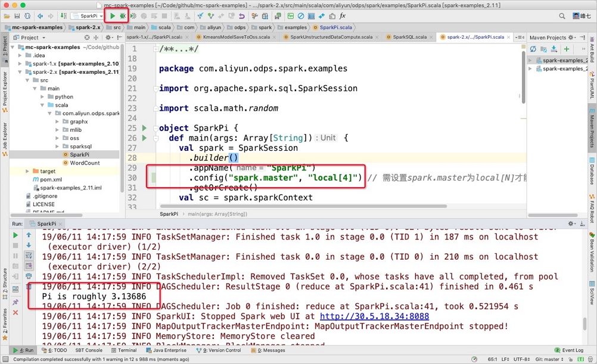Click the editor horizontal scrollbar

pyautogui.click(x=303, y=206)
